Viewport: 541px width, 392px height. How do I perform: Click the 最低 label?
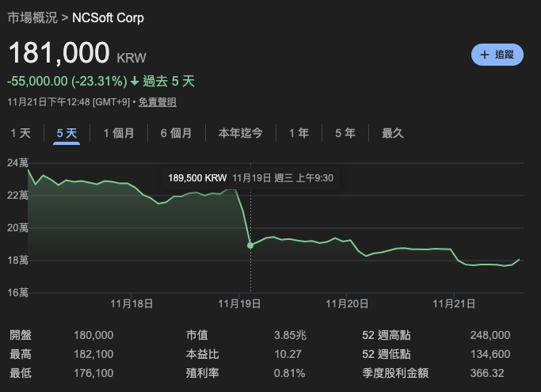pyautogui.click(x=21, y=373)
